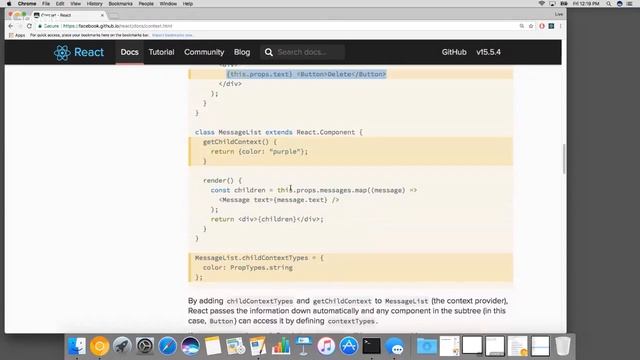Click the menu bar clock

pos(586,4)
